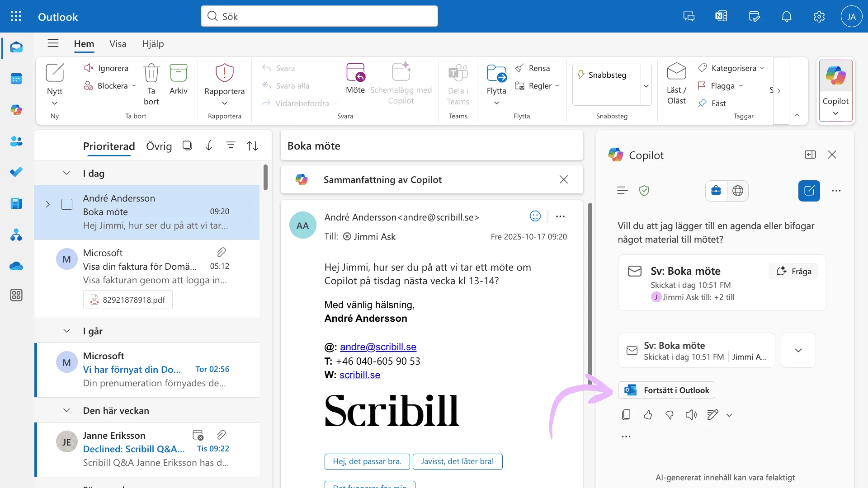868x488 pixels.
Task: Open the JA account avatar
Action: (851, 17)
